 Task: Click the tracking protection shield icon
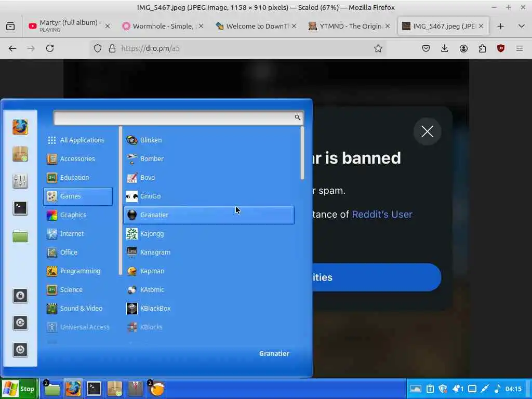pos(98,48)
